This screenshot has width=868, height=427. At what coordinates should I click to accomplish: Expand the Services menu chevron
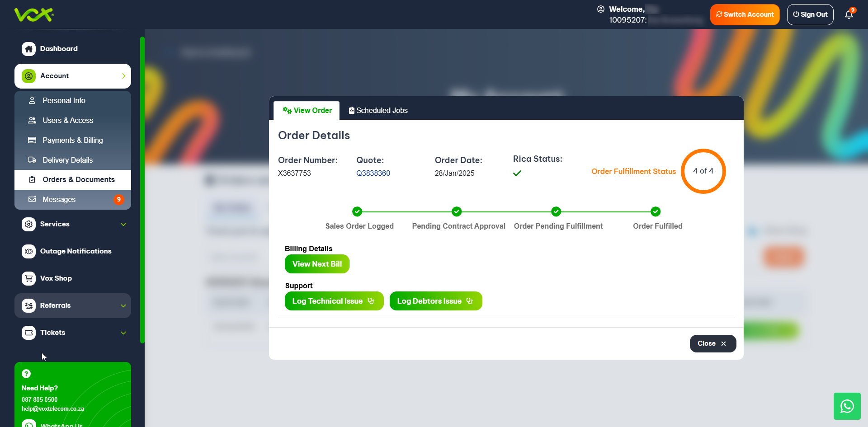click(123, 225)
